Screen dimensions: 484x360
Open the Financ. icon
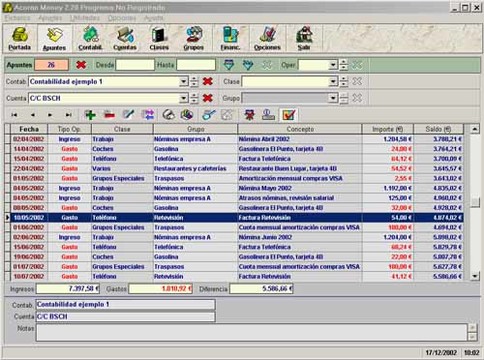pyautogui.click(x=231, y=39)
